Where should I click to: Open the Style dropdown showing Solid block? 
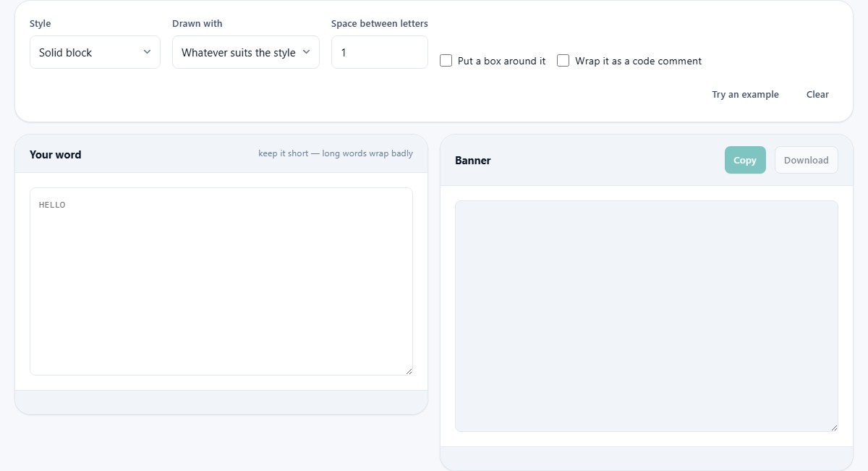tap(95, 52)
